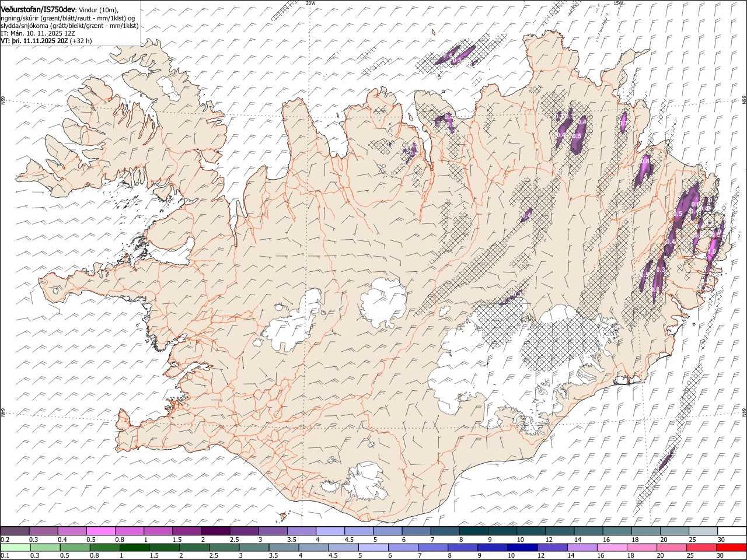
Task: Pick the dark mauve 0.2 swatch in upper scale
Action: tap(15, 531)
